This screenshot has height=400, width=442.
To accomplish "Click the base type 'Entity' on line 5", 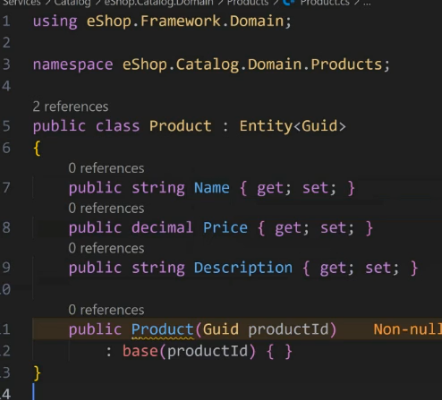I will 266,126.
